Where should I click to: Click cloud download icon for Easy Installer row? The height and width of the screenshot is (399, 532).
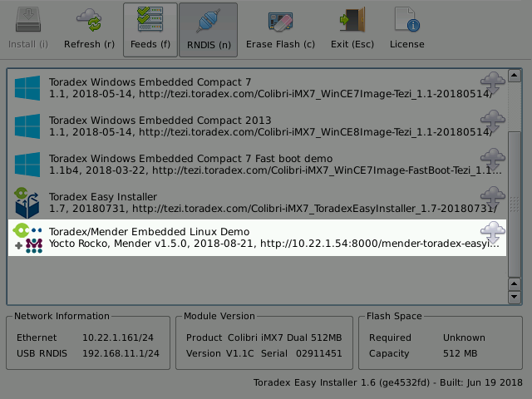tap(493, 198)
